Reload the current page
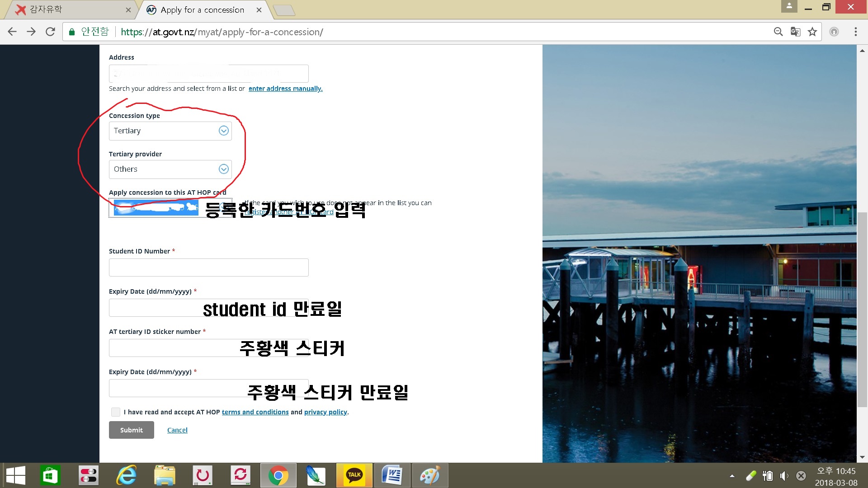Image resolution: width=868 pixels, height=488 pixels. [x=50, y=32]
